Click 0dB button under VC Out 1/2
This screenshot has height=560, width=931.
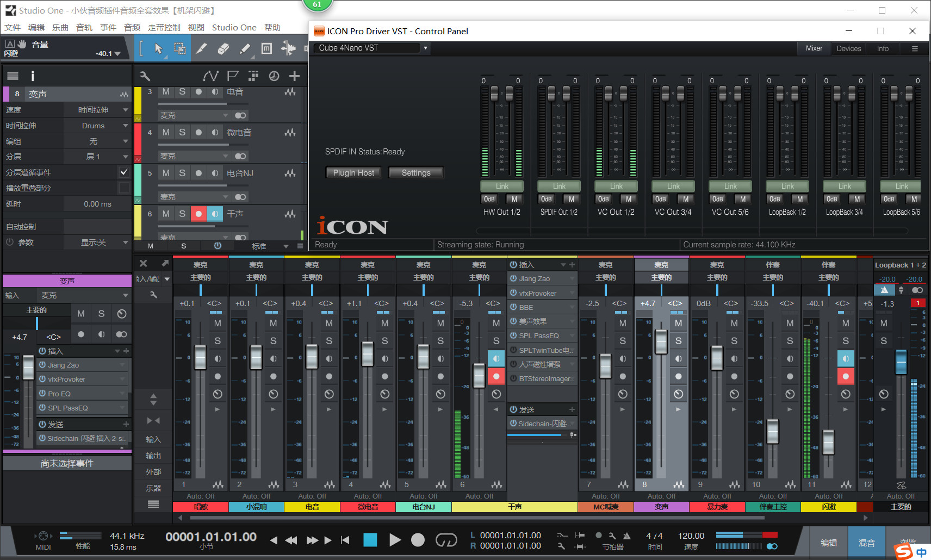603,199
